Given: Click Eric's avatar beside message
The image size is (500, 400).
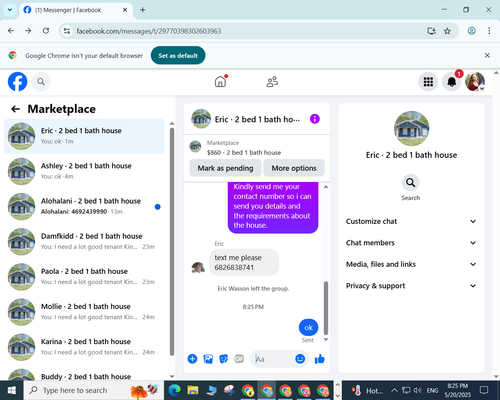Looking at the screenshot, I should (198, 268).
